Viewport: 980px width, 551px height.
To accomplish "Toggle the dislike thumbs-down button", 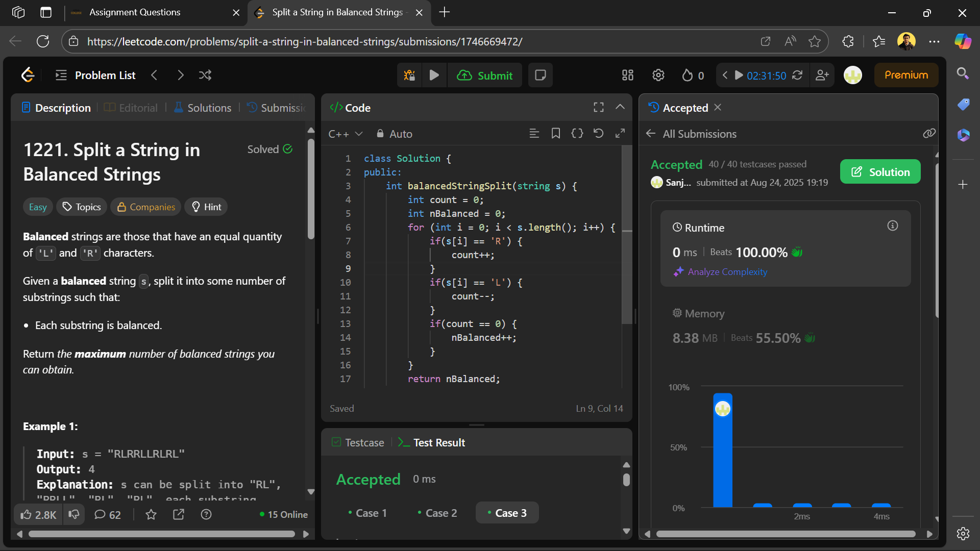I will pyautogui.click(x=74, y=515).
